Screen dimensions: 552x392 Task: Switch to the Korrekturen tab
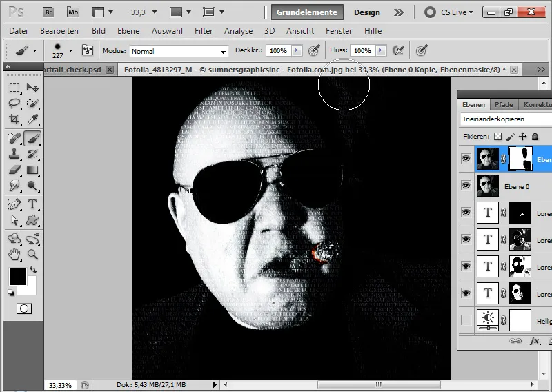(x=538, y=104)
